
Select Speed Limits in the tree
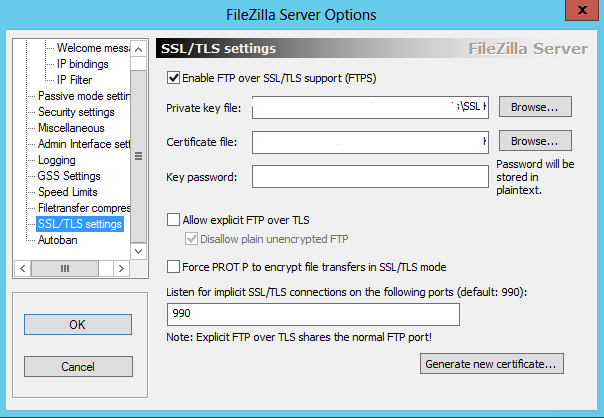tap(68, 192)
